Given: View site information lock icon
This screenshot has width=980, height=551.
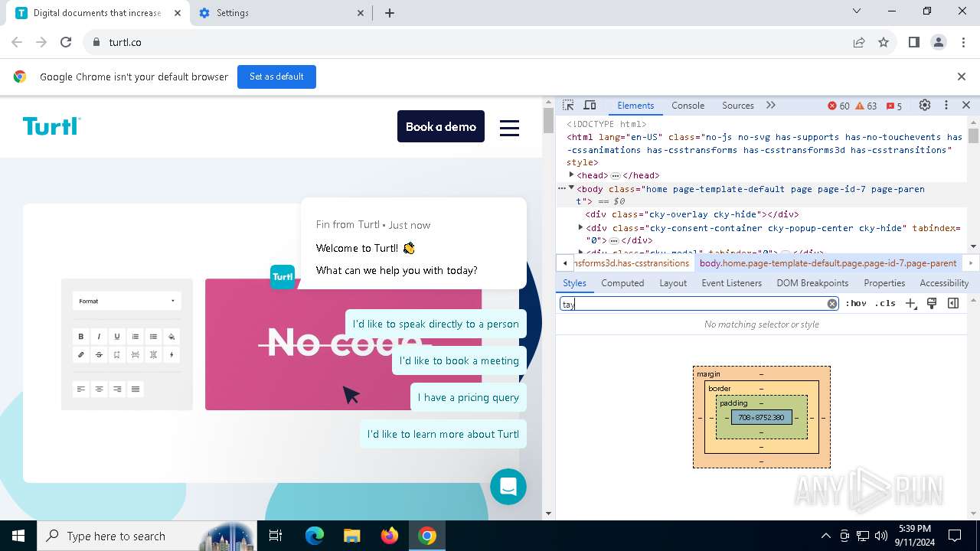Looking at the screenshot, I should click(96, 42).
